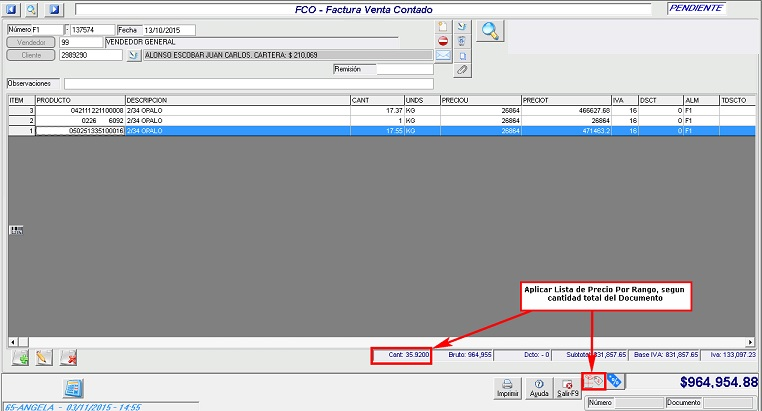Click the email envelope icon
The height and width of the screenshot is (411, 762).
pos(443,56)
